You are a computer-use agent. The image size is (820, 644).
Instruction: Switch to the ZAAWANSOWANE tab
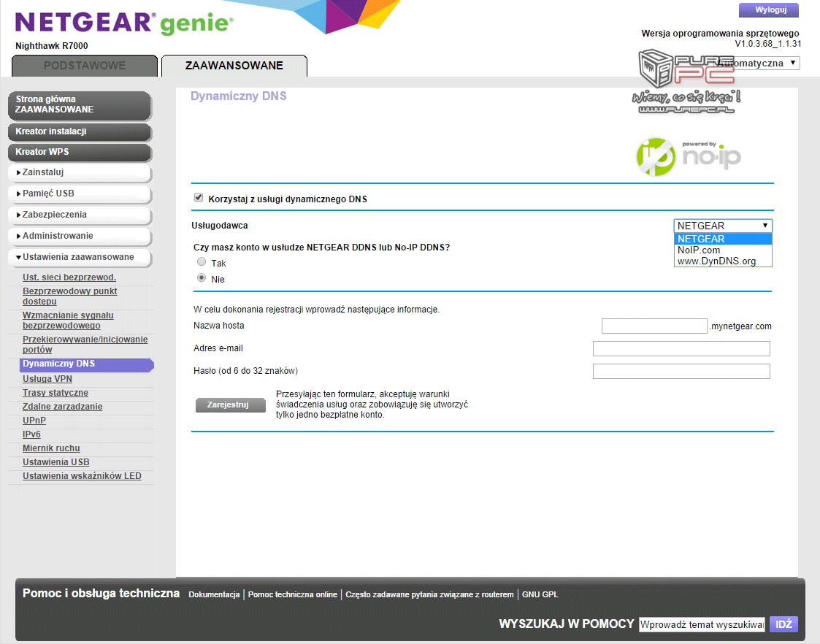click(234, 66)
